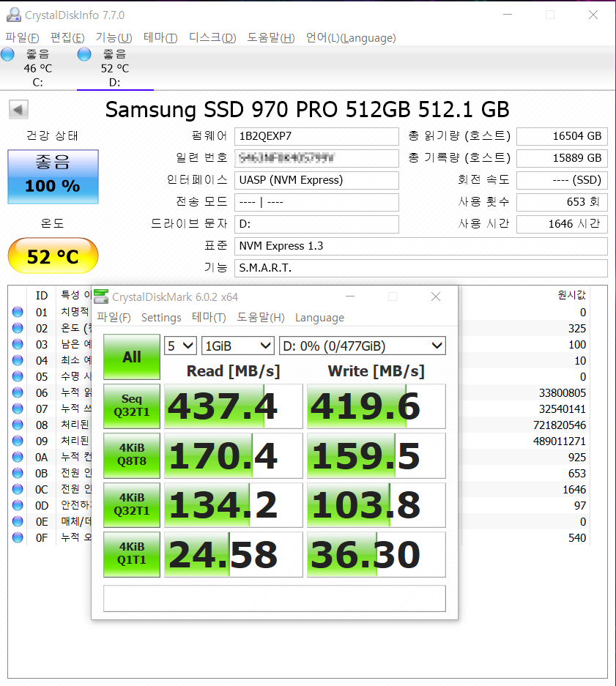Screen dimensions: 616x686
Task: Click total host writes value 15889 GB
Action: tap(562, 158)
